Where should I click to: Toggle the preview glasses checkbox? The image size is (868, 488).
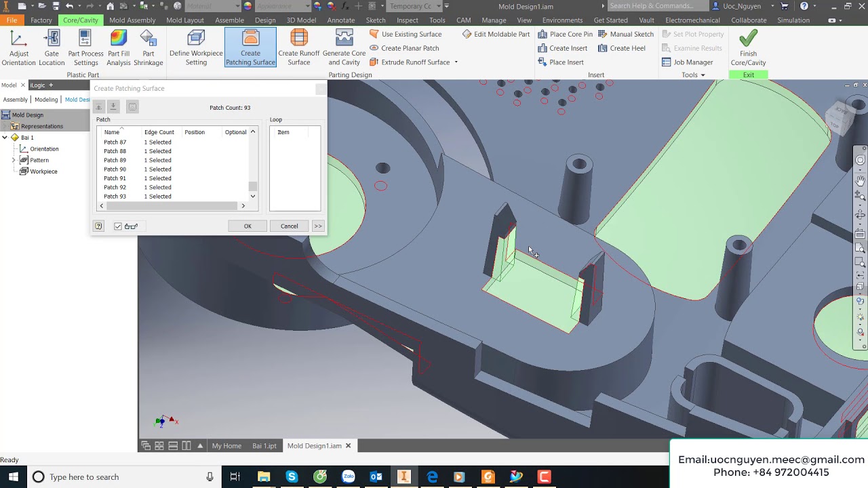(118, 226)
